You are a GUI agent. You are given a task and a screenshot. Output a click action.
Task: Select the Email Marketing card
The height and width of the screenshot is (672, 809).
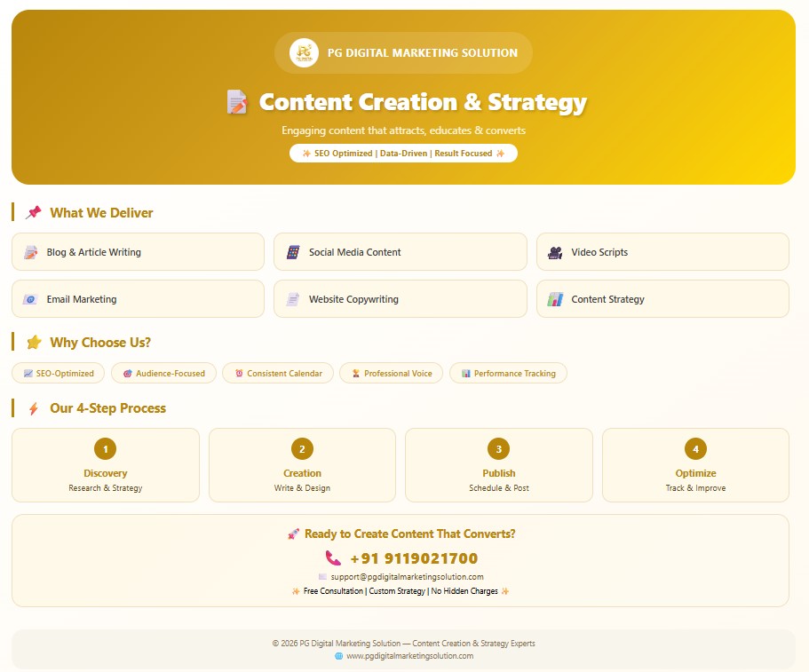point(138,299)
